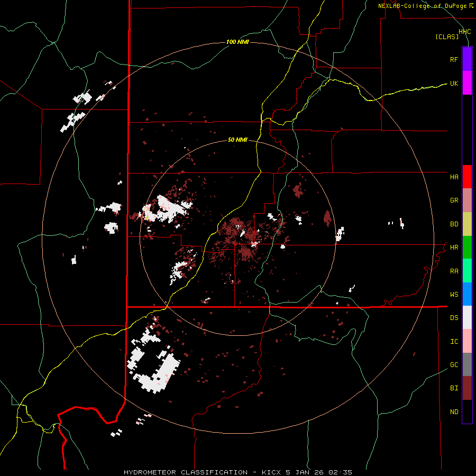The height and width of the screenshot is (476, 476).
Task: Pick the HR green legend swatch
Action: (x=467, y=248)
